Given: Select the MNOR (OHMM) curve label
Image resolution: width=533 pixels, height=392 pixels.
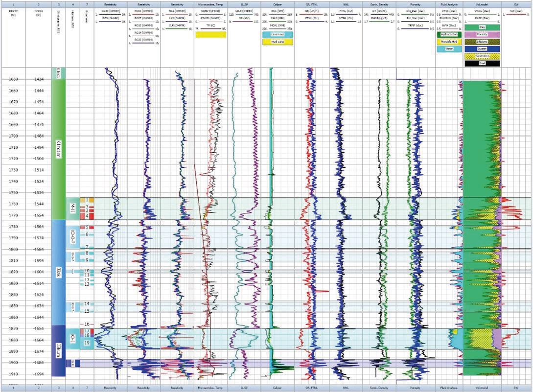Looking at the screenshot, I should coord(210,18).
